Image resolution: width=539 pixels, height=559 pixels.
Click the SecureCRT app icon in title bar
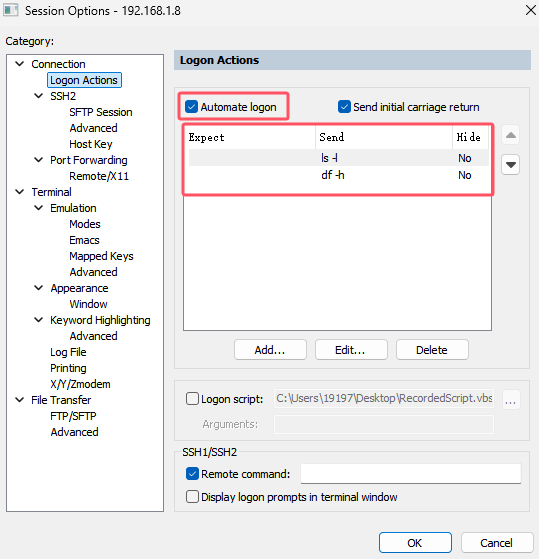coord(10,10)
